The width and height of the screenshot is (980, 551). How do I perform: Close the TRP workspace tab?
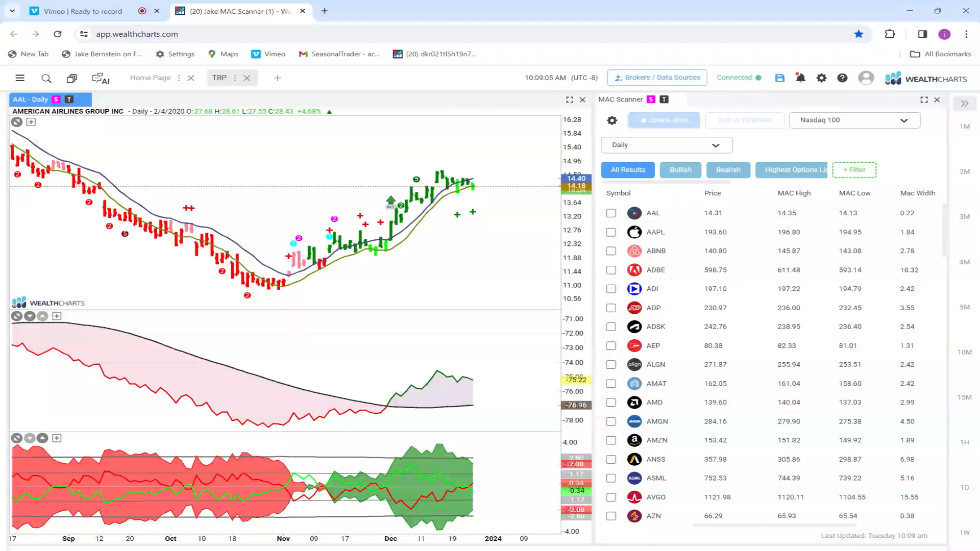pos(247,78)
